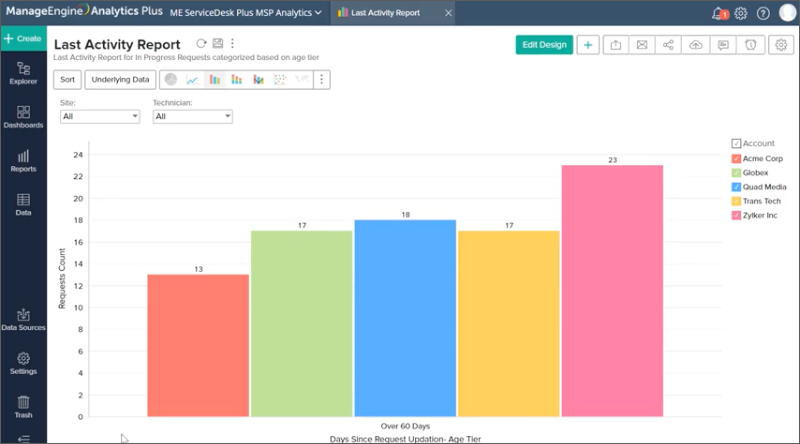Screen dimensions: 800x444
Task: Toggle Acme Corp series in legend
Action: click(737, 158)
